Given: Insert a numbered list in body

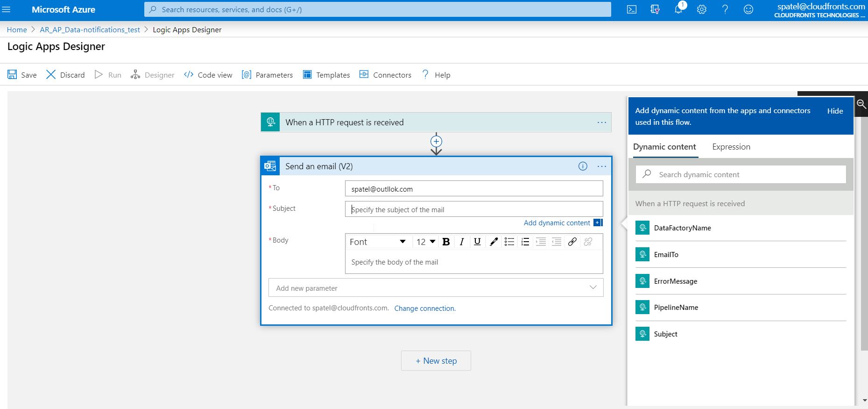Looking at the screenshot, I should coord(525,242).
